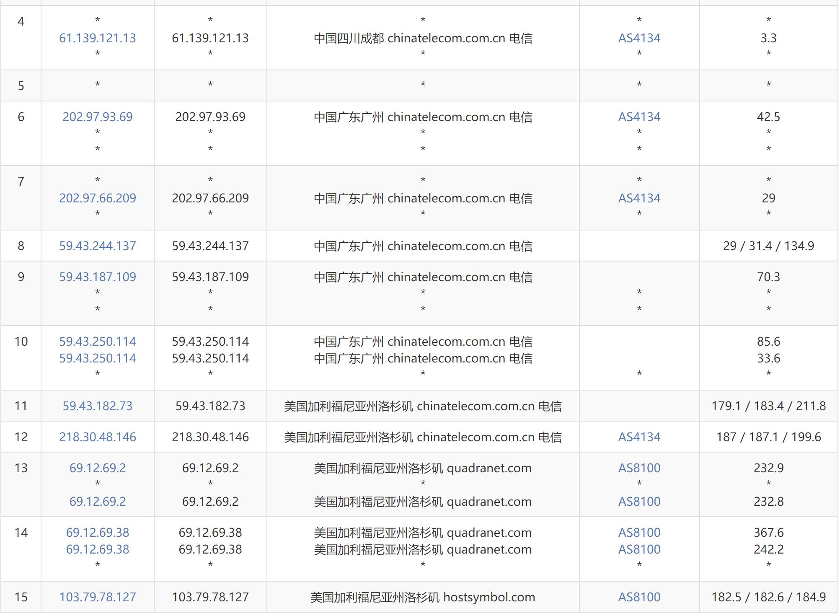
Task: Select plain-text IP 59.43.244.137
Action: tap(210, 246)
